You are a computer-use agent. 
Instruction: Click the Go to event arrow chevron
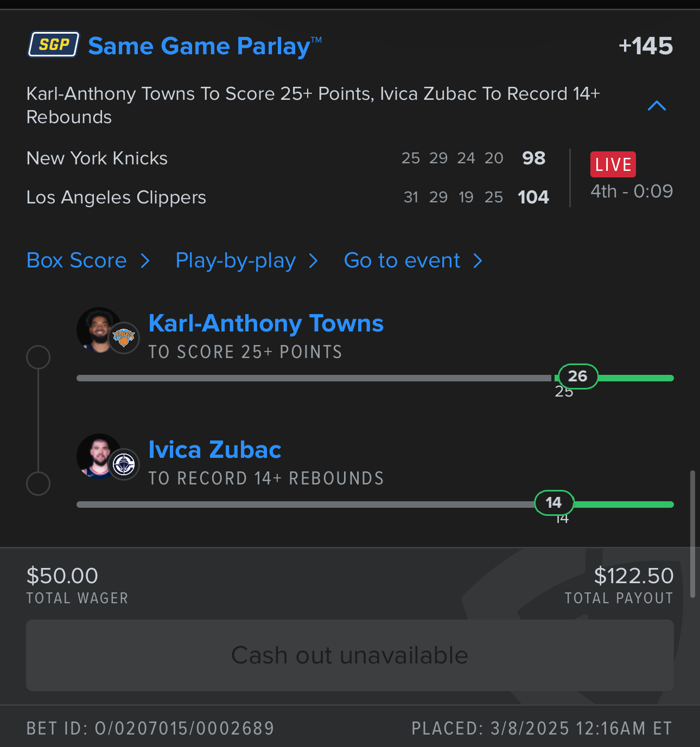tap(478, 261)
